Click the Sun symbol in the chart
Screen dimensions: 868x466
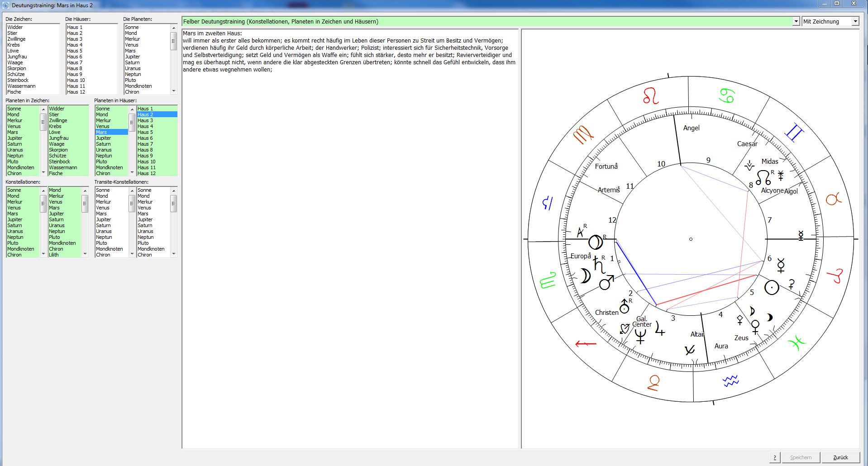pos(772,287)
